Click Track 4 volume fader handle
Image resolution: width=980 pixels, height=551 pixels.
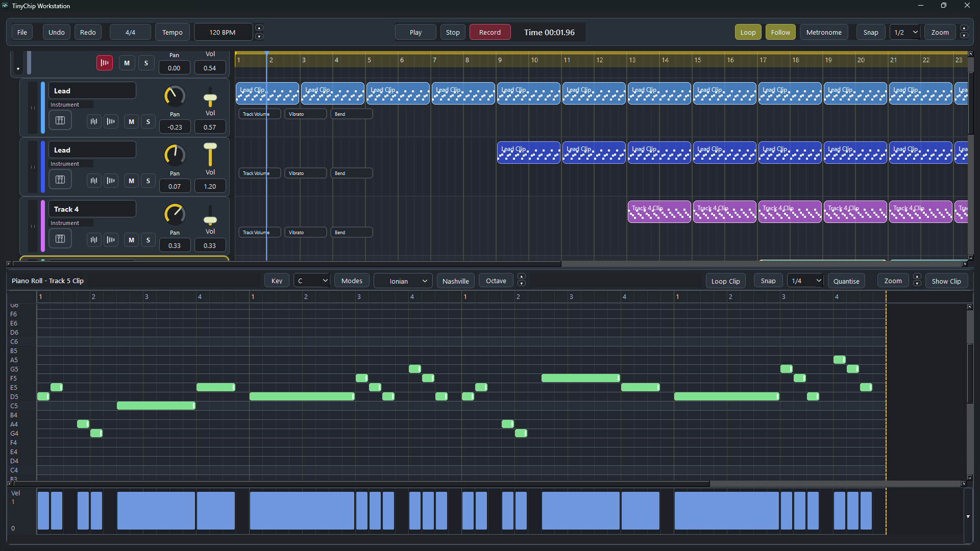tap(210, 220)
